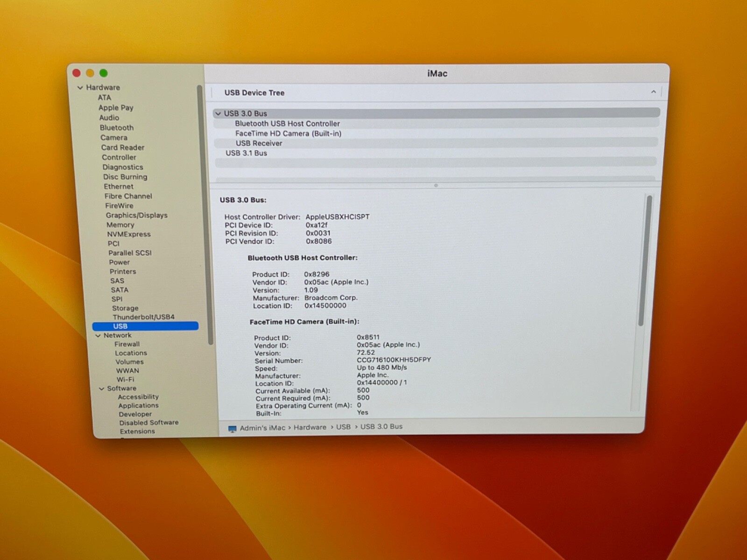Select the highlighted USB sidebar item

(145, 326)
